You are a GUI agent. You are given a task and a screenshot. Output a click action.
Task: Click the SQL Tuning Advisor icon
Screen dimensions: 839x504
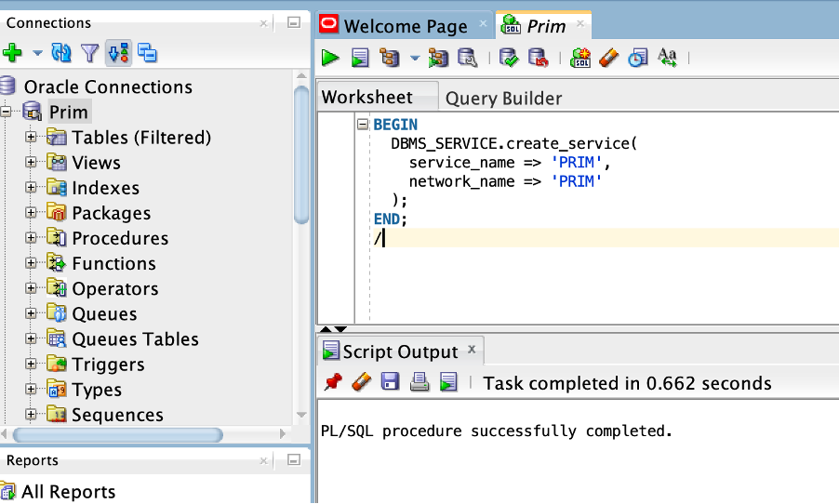(x=468, y=58)
